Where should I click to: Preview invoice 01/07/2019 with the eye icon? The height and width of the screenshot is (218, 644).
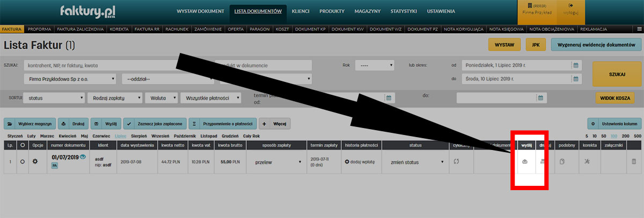coord(83,157)
